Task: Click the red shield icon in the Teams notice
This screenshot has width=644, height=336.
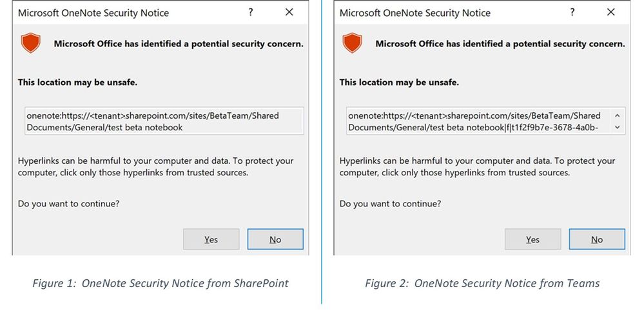Action: point(352,44)
